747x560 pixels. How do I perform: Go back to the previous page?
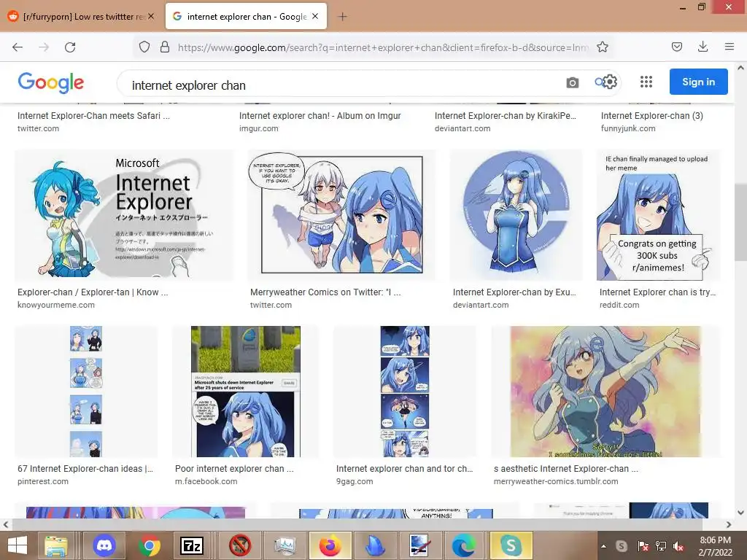(x=18, y=47)
